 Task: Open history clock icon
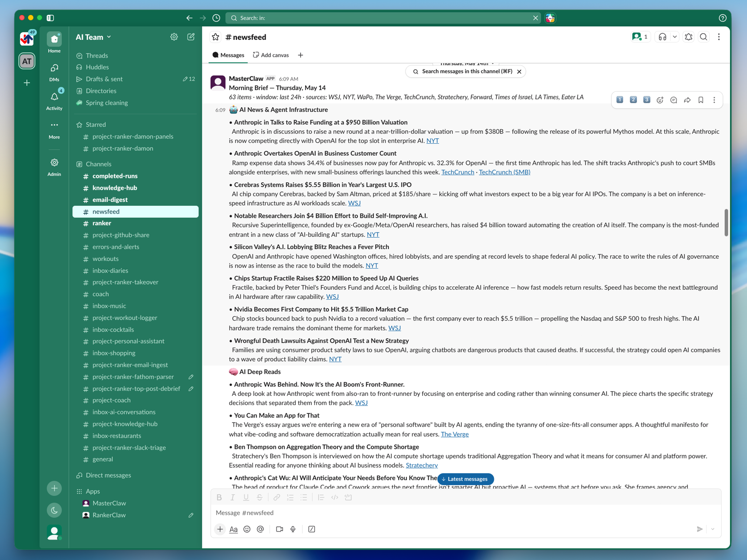[216, 18]
